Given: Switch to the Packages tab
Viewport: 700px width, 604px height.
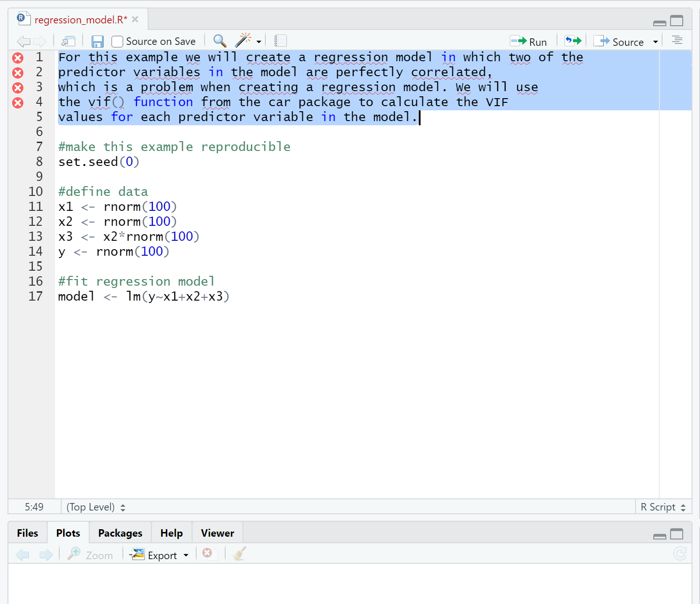Looking at the screenshot, I should [x=120, y=533].
